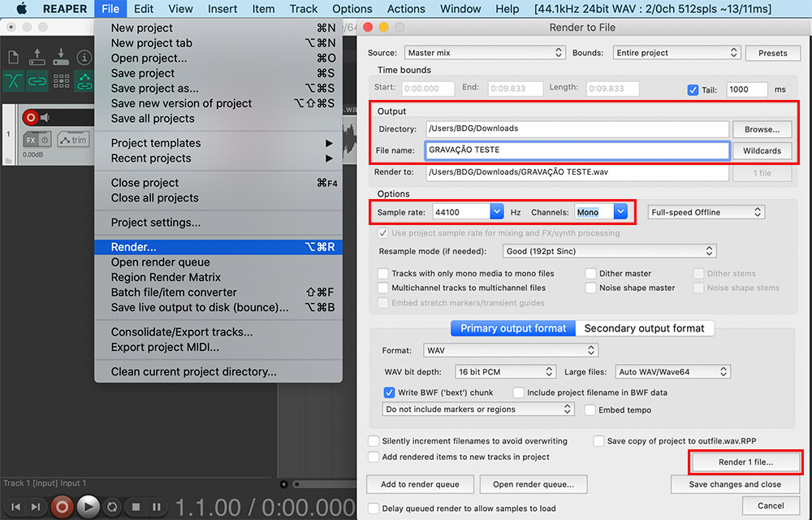Viewport: 812px width, 520px height.
Task: Toggle the auto-crossfade toolbar icon
Action: point(14,80)
